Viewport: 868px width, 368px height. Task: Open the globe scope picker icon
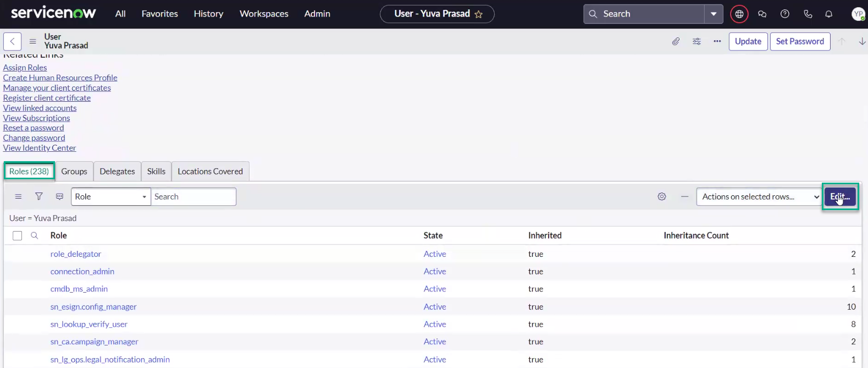click(739, 14)
